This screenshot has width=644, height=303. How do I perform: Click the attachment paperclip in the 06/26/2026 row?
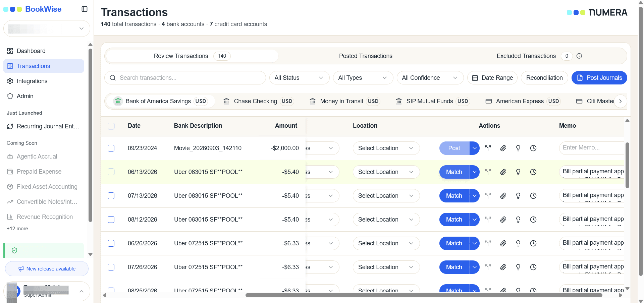click(x=503, y=243)
